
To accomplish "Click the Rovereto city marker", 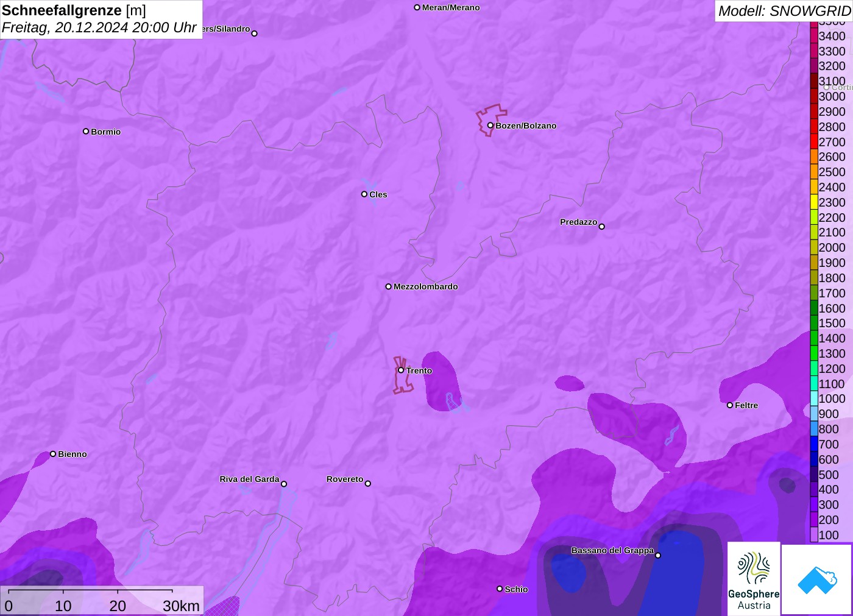I will coord(368,484).
